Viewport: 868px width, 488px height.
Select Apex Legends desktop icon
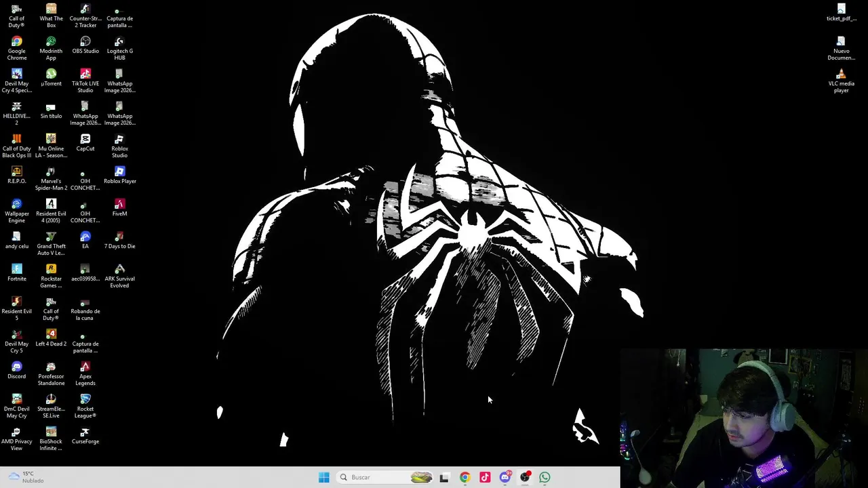pos(85,374)
